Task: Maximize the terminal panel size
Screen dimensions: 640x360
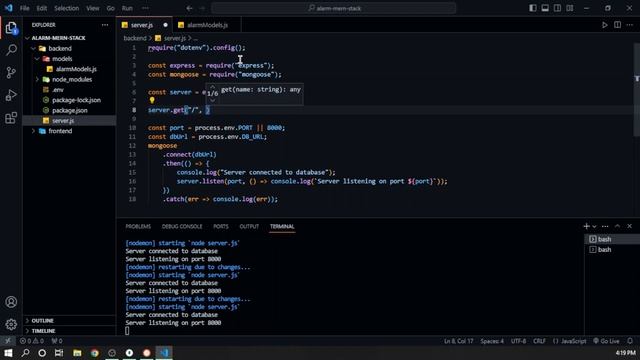Action: pos(617,226)
